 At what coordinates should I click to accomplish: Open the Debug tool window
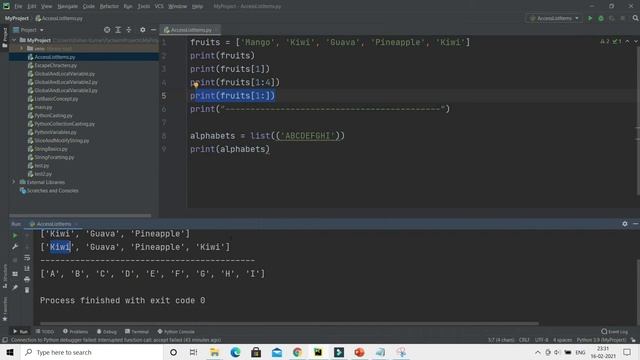pos(107,331)
